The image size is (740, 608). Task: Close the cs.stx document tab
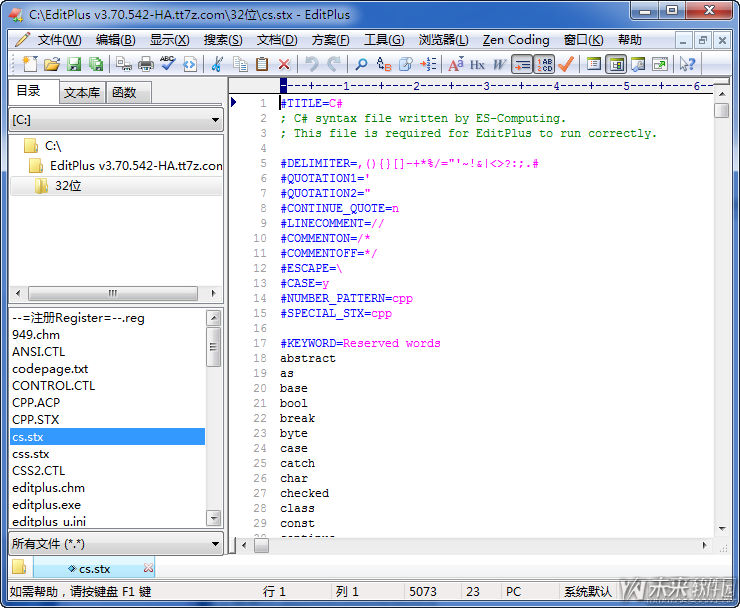(148, 568)
